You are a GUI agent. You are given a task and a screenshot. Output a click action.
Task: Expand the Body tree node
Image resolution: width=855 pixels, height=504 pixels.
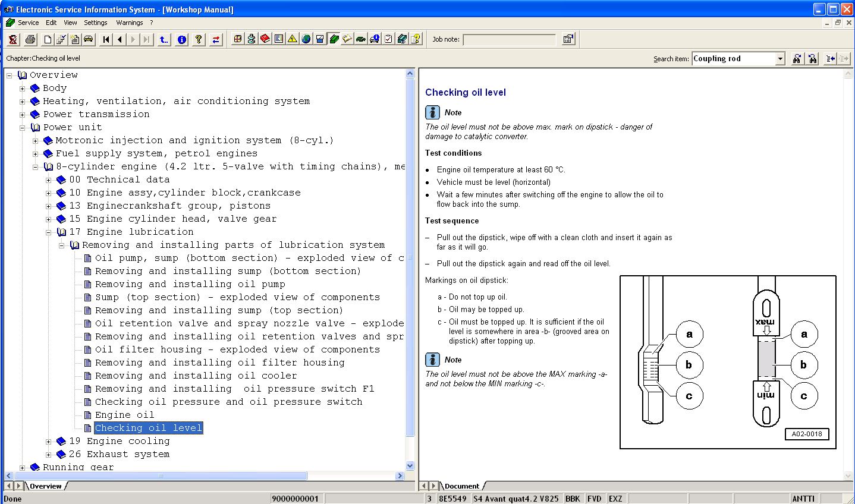(x=23, y=88)
